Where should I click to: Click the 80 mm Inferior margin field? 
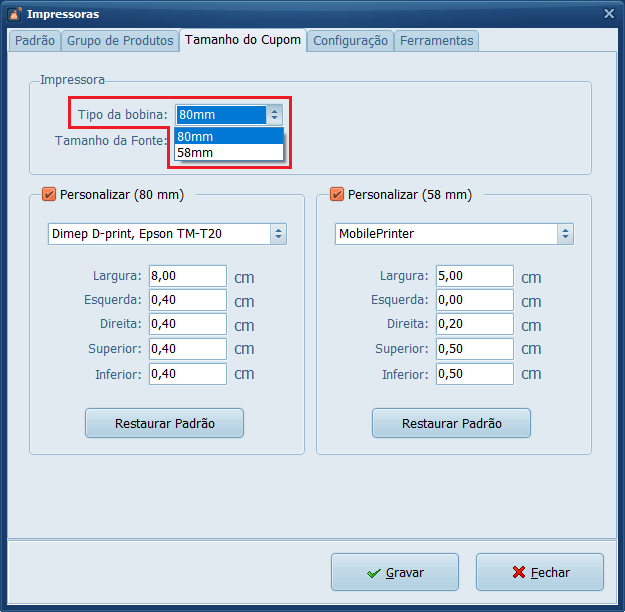click(188, 374)
